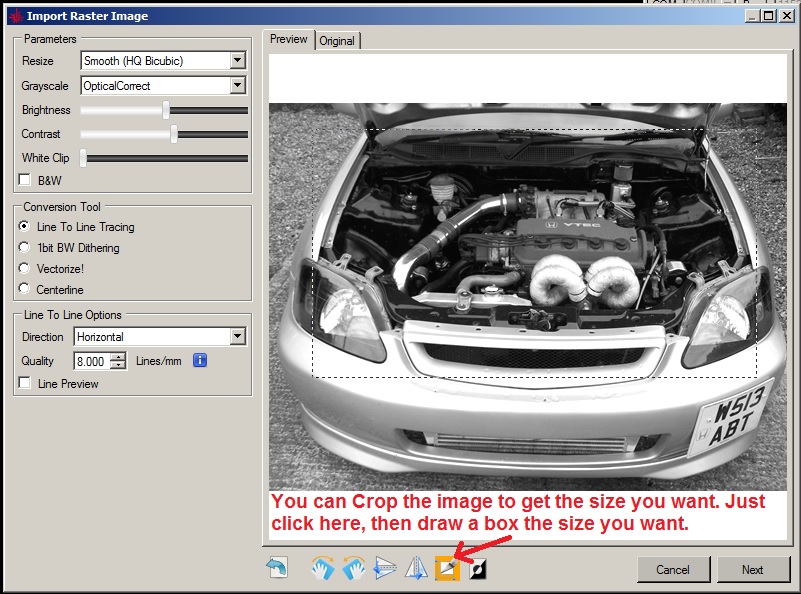Rotate image counter-clockwise with hand icon
Viewport: 801px width, 594px height.
coord(354,568)
